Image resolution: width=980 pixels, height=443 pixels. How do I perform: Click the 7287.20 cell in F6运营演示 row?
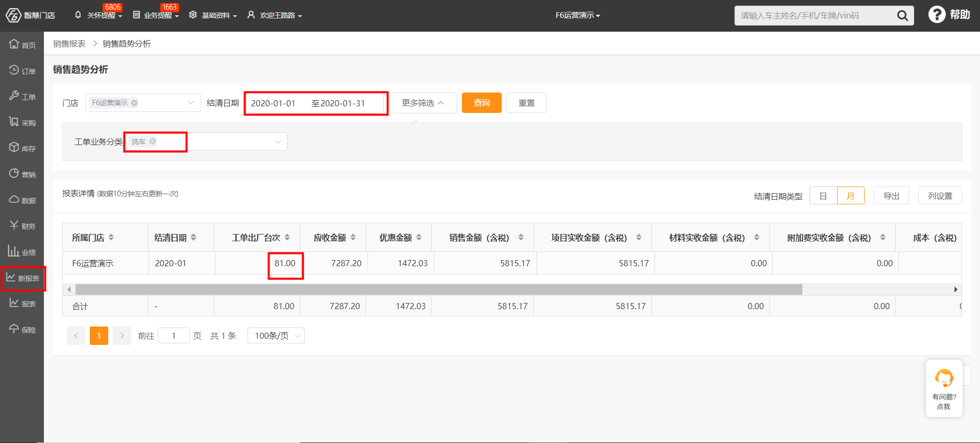pyautogui.click(x=334, y=263)
